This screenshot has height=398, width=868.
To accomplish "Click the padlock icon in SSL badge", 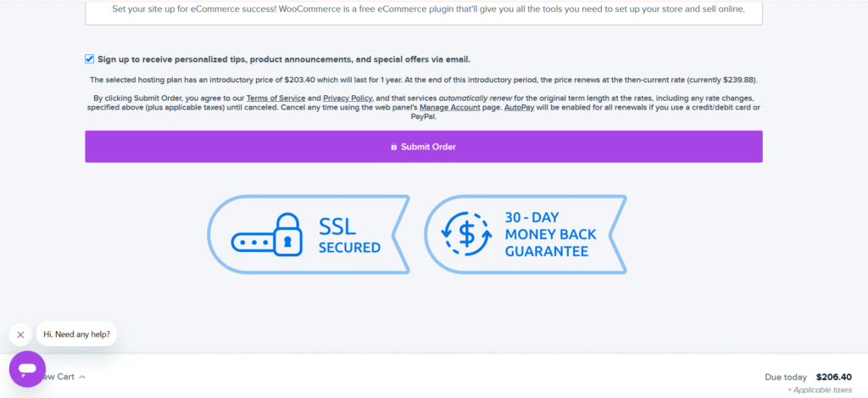I will [289, 234].
